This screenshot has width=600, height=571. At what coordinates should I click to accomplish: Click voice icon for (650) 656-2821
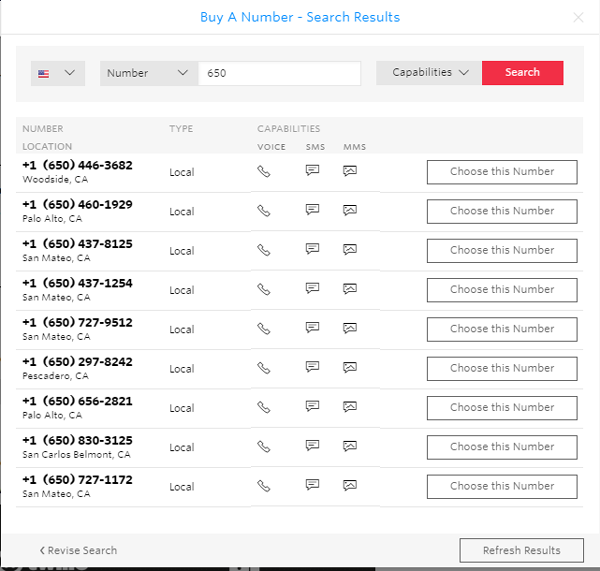coord(264,407)
